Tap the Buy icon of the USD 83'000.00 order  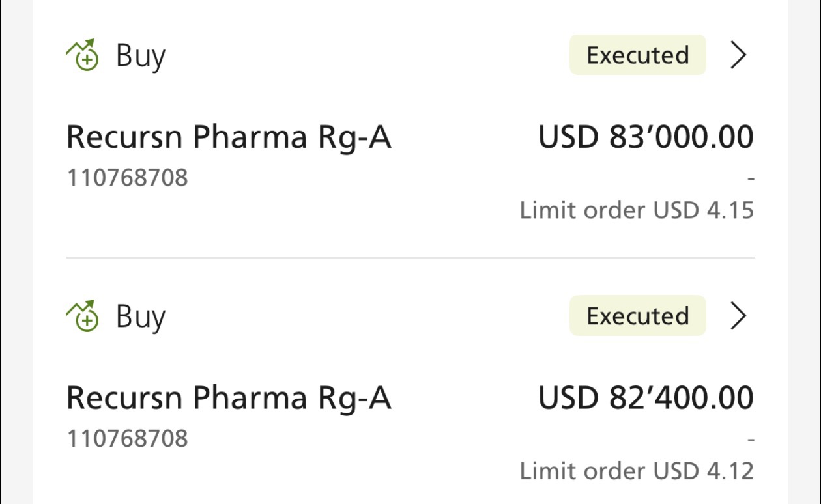tap(83, 55)
